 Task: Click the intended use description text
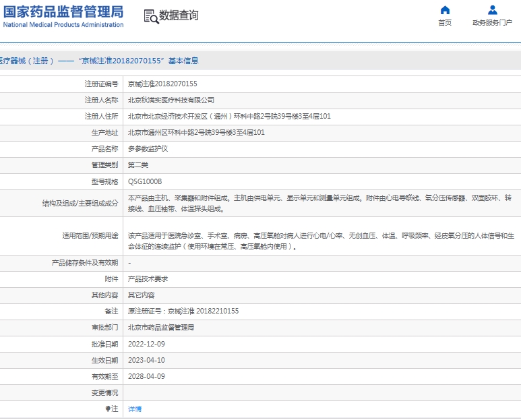[321, 241]
